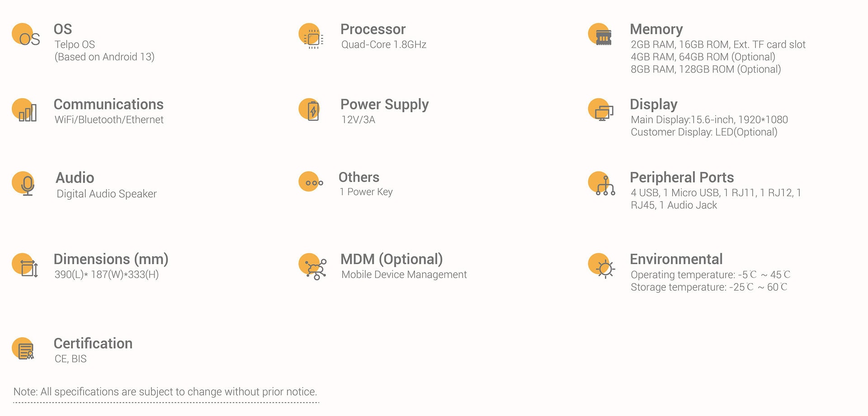Click the Others three-dots icon
The image size is (868, 416).
(x=311, y=182)
